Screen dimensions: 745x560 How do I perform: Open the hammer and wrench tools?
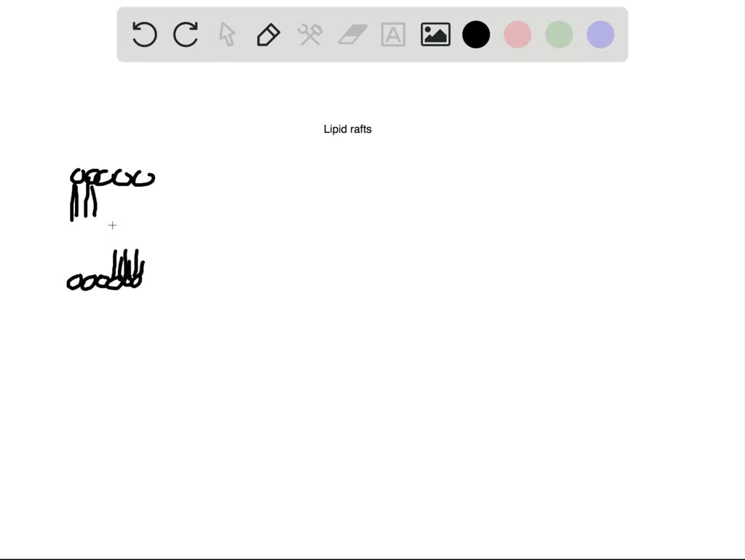point(310,34)
